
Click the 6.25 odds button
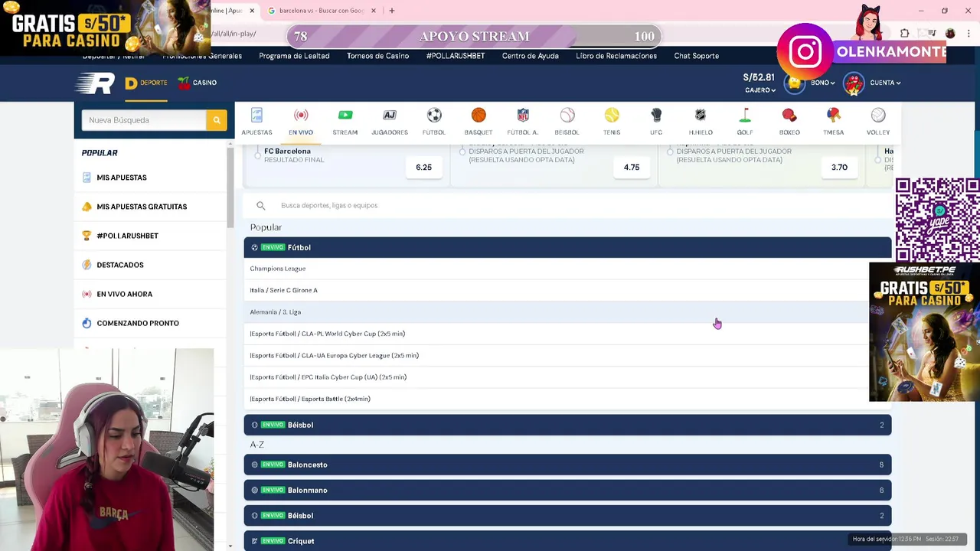point(423,167)
